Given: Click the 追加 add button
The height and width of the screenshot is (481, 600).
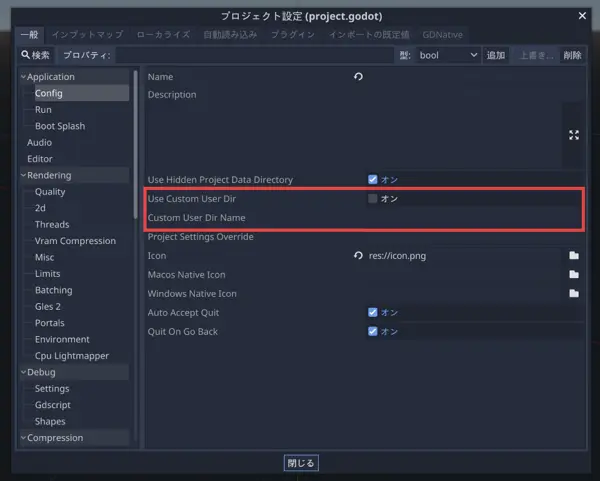Looking at the screenshot, I should (x=496, y=55).
